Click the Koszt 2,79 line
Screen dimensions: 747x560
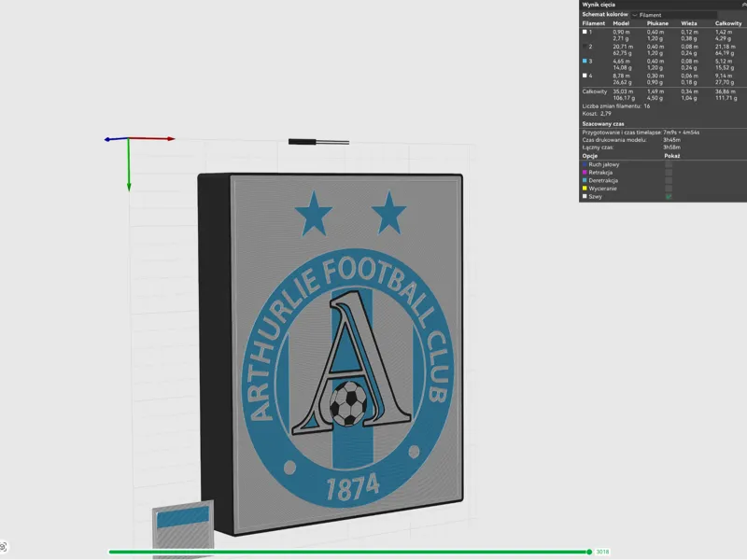[x=597, y=114]
